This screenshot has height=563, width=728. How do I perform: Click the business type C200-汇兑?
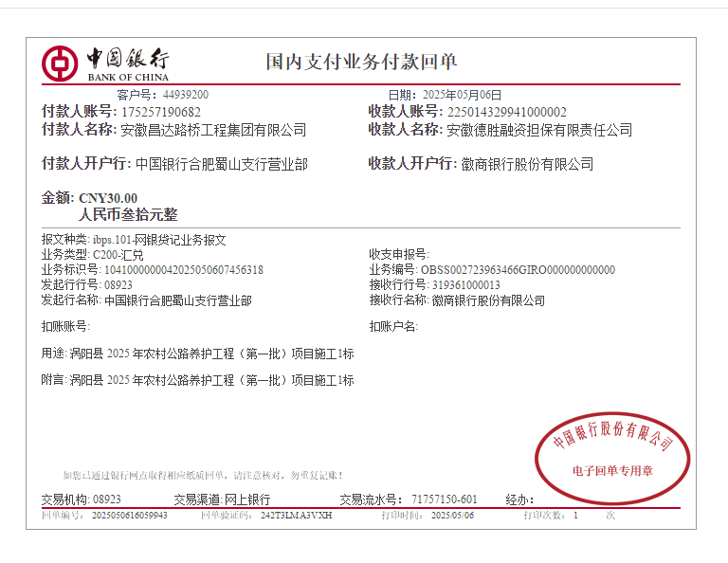point(118,255)
